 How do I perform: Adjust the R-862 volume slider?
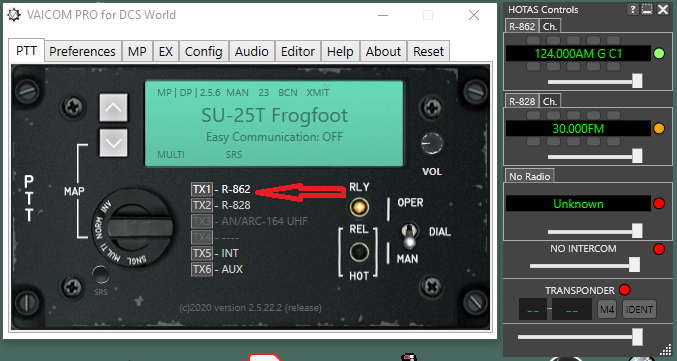pos(595,81)
